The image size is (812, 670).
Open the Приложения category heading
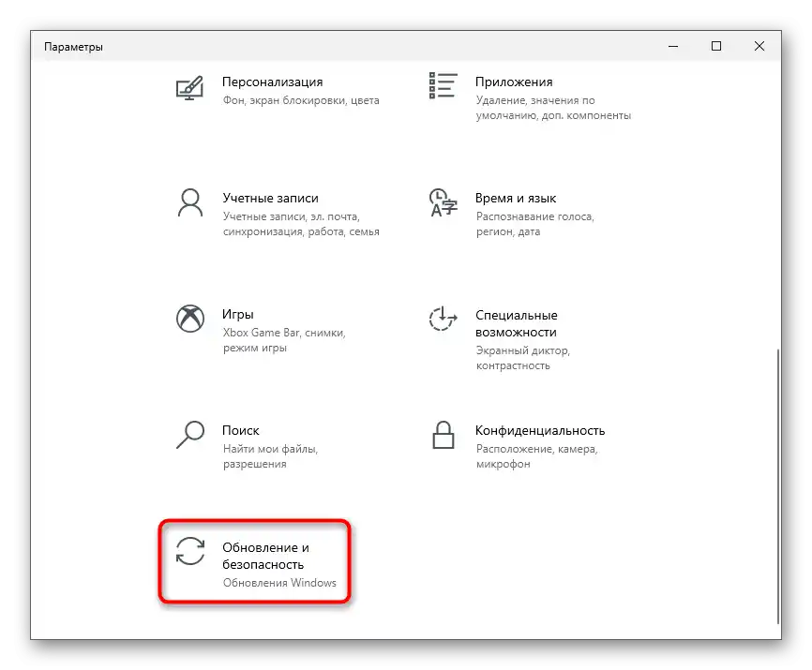tap(514, 82)
